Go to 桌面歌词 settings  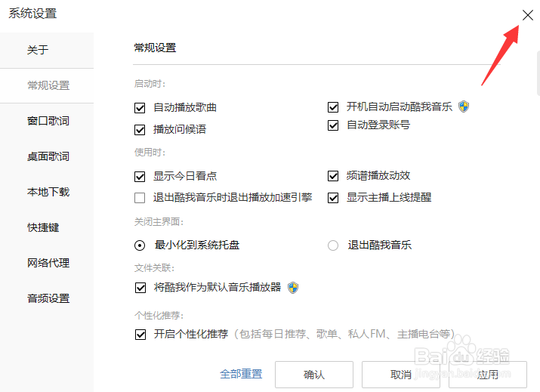coord(47,156)
